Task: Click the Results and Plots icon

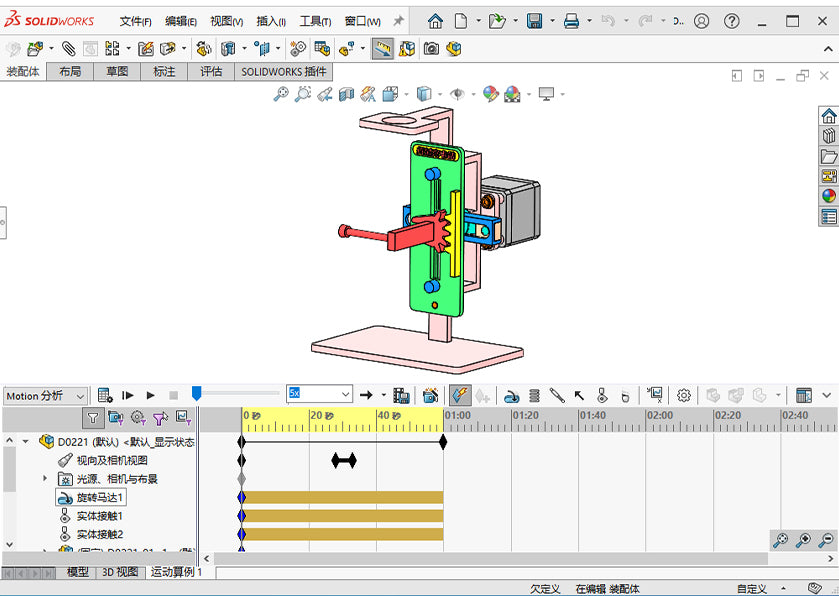Action: [654, 395]
